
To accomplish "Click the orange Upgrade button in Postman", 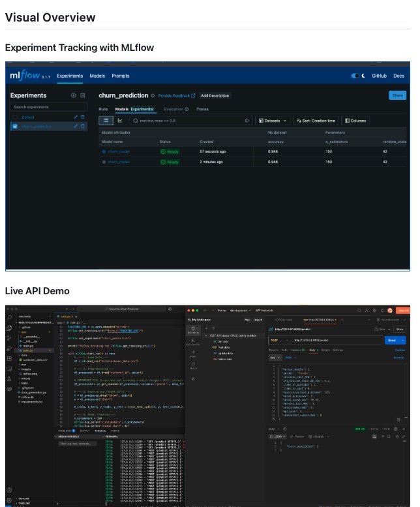I will point(403,311).
